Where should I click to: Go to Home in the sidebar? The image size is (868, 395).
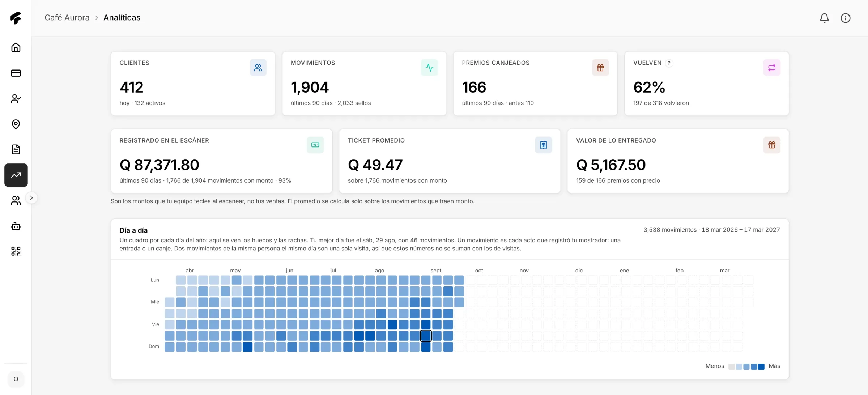(16, 47)
